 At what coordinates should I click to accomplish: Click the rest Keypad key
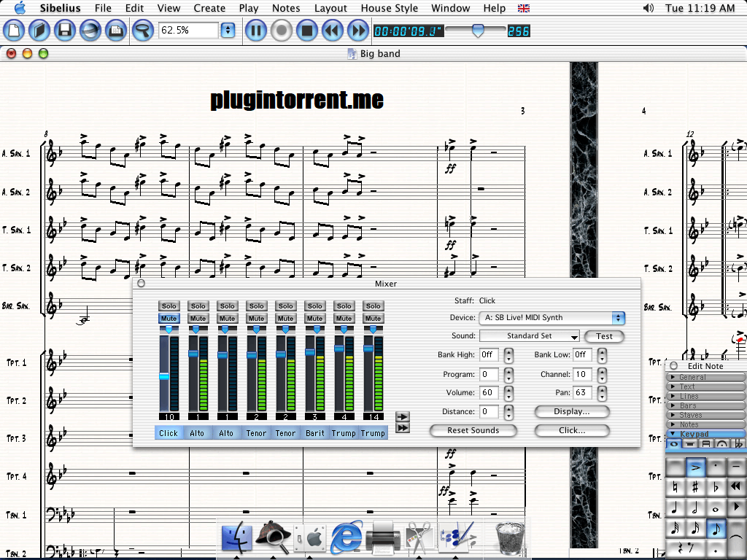(685, 548)
